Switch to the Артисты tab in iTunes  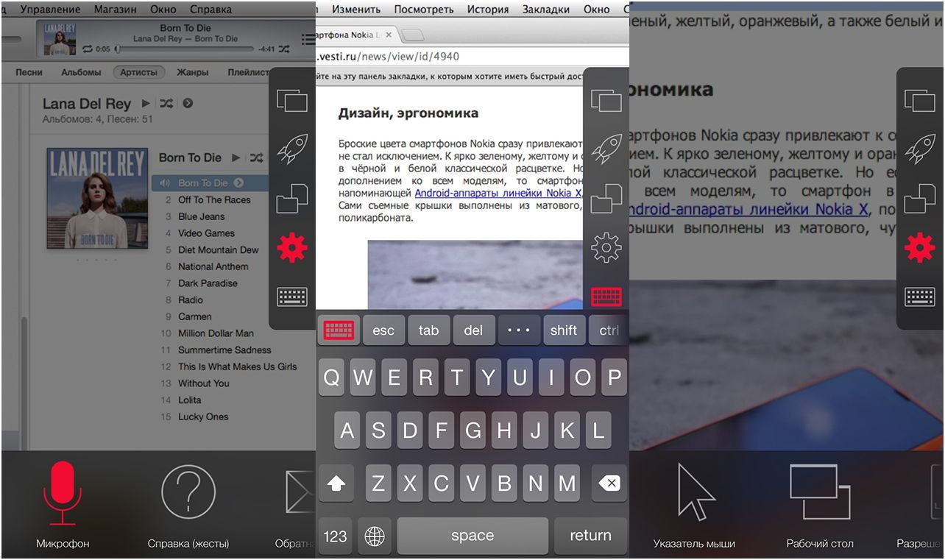138,72
